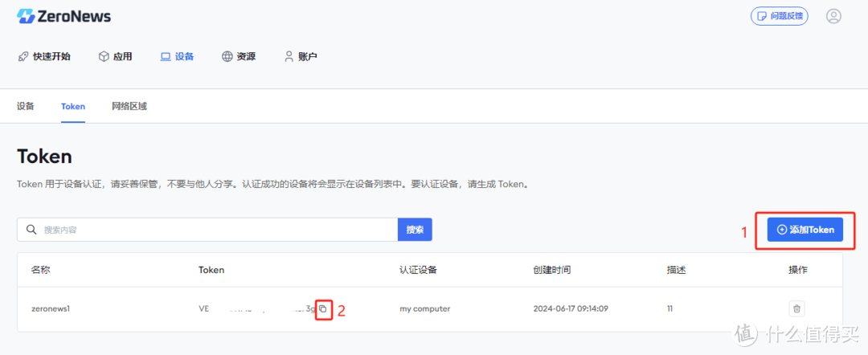Select the 设备 navigation item

177,56
